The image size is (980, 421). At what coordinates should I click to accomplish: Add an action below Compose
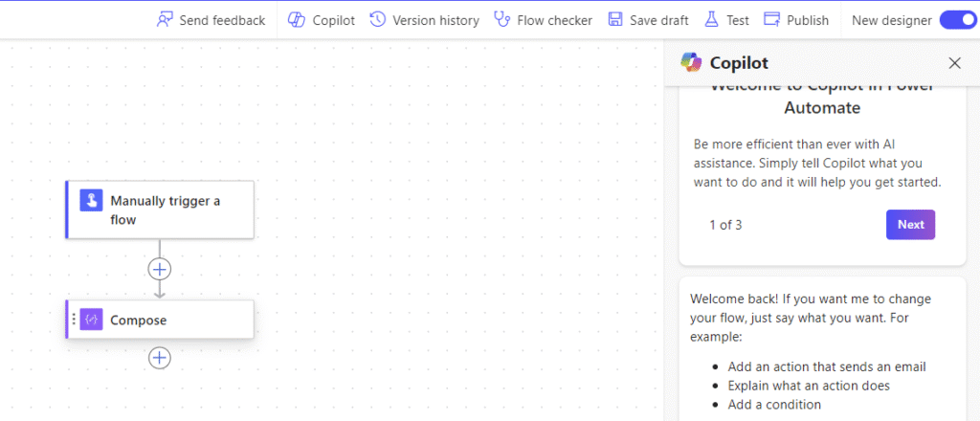(160, 358)
